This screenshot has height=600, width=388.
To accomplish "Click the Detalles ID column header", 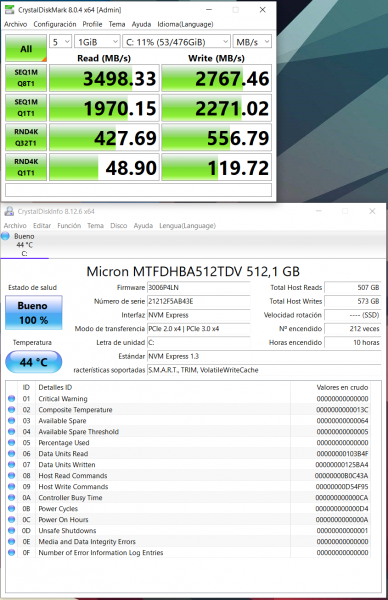I will [55, 387].
